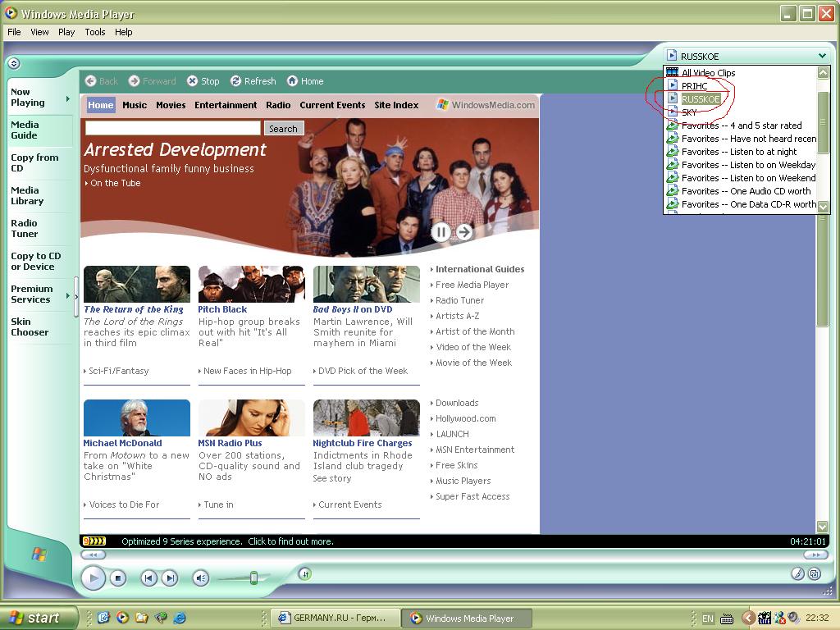Open the Media Guide tab
Image resolution: width=840 pixels, height=630 pixels.
[40, 130]
